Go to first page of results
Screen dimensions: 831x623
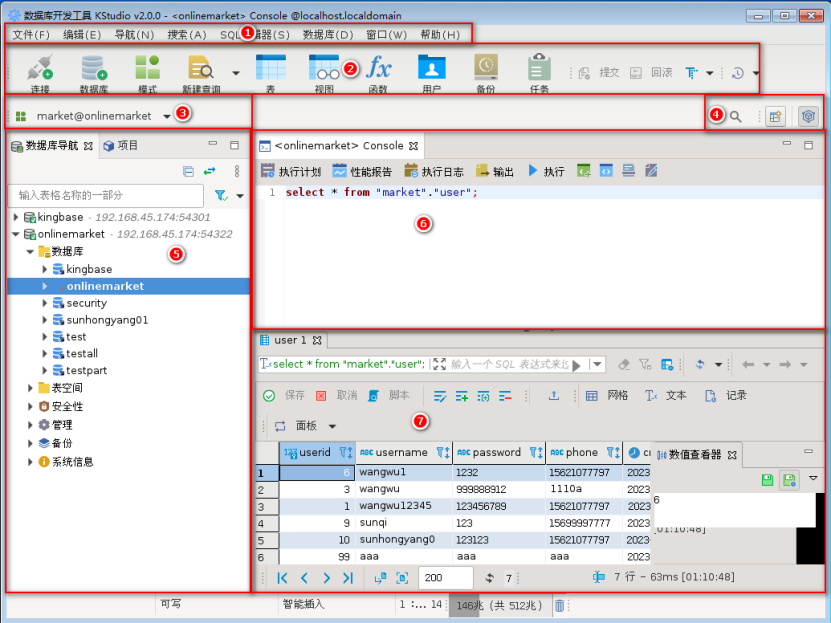pos(282,578)
